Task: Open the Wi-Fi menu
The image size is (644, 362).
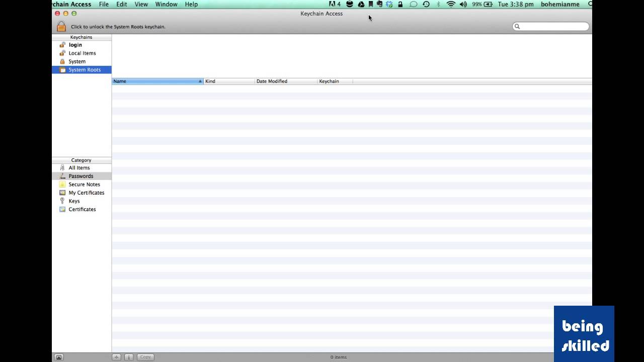Action: click(451, 4)
